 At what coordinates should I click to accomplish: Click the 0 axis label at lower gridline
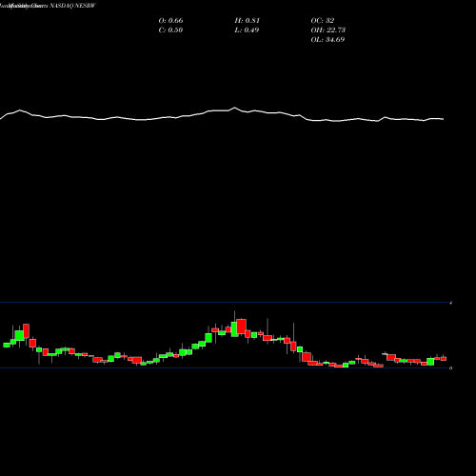pos(450,368)
